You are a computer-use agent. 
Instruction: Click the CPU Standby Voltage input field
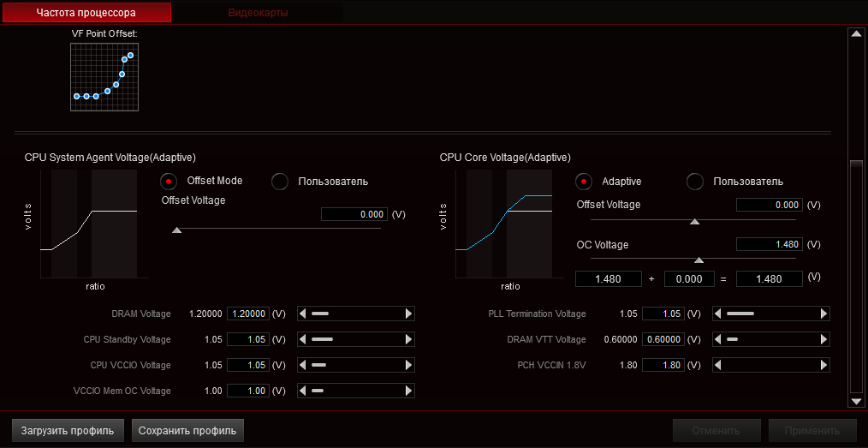[248, 339]
